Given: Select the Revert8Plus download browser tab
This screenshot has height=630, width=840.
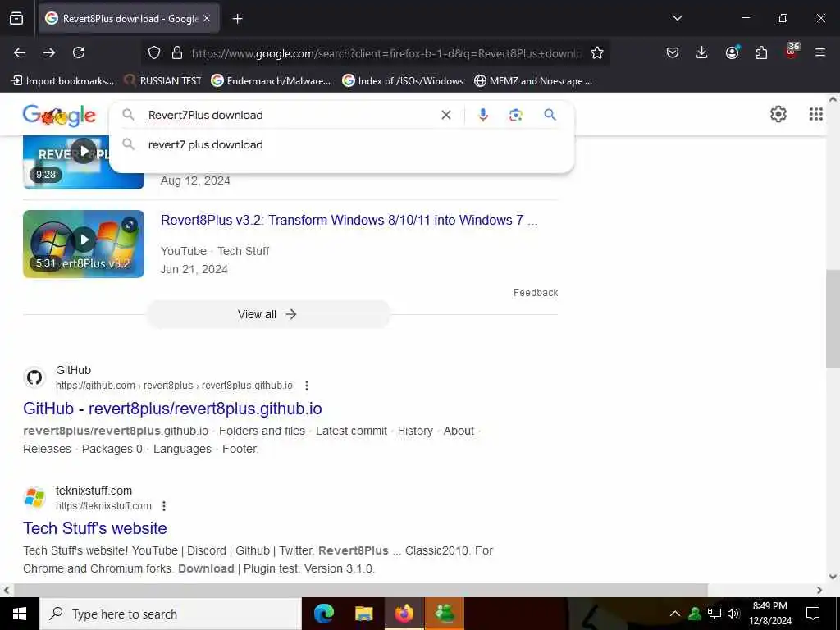Looking at the screenshot, I should (x=129, y=19).
